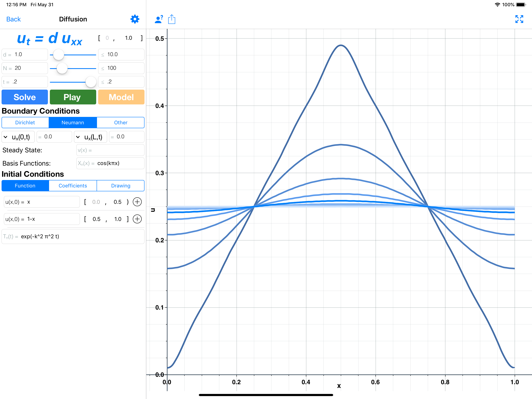Edit t maximum value .2 field

(121, 82)
